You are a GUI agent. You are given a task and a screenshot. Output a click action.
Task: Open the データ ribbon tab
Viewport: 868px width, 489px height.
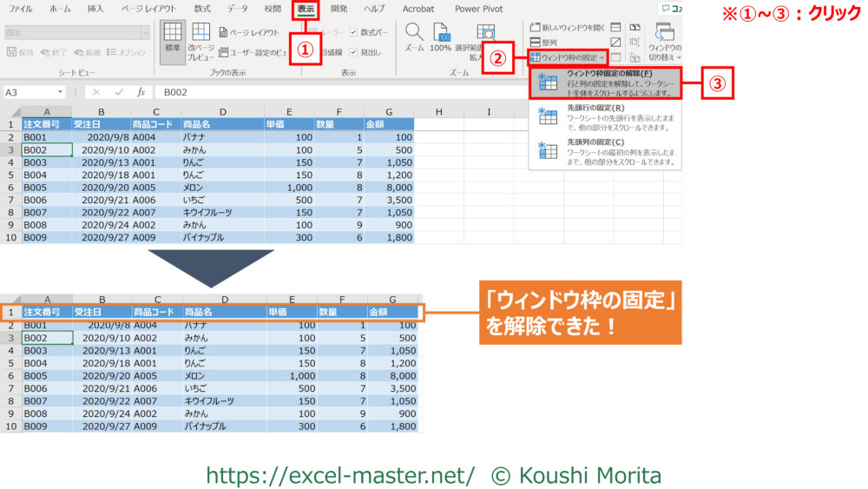pyautogui.click(x=237, y=9)
